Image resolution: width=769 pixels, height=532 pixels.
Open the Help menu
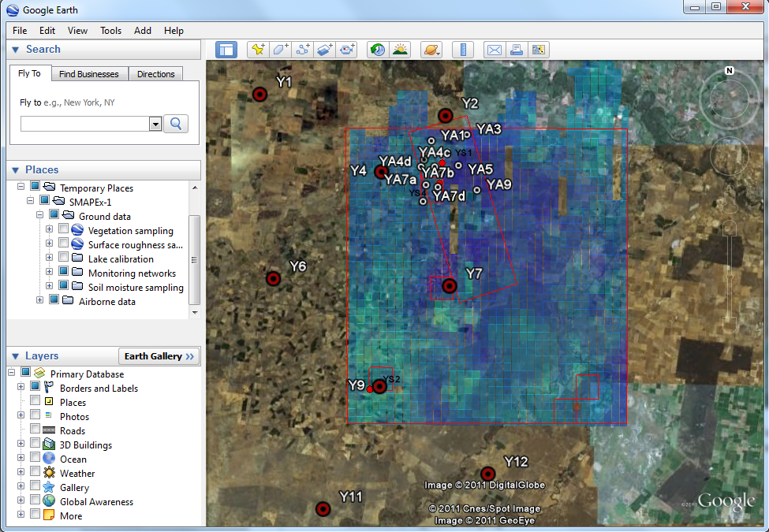tap(174, 31)
